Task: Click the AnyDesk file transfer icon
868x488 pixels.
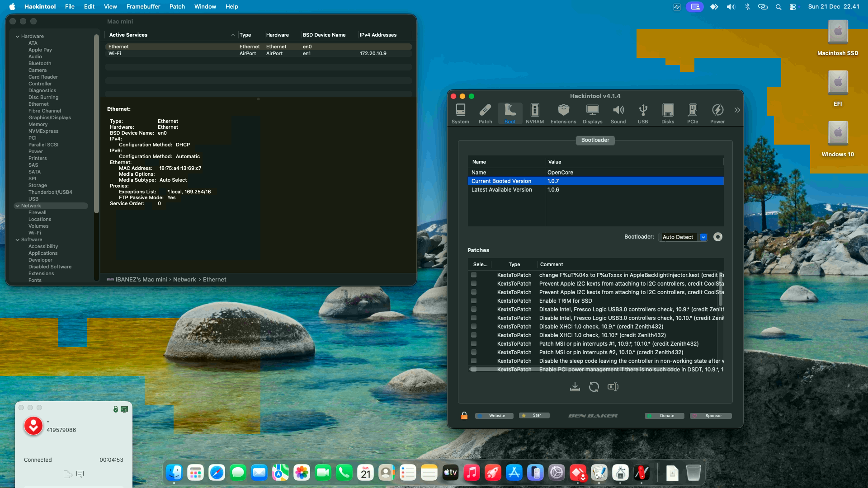Action: (68, 474)
